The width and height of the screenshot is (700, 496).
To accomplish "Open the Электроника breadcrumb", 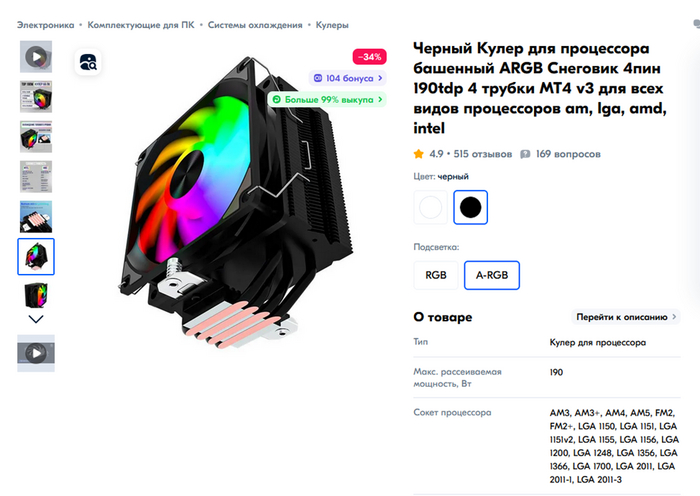I will [x=46, y=25].
